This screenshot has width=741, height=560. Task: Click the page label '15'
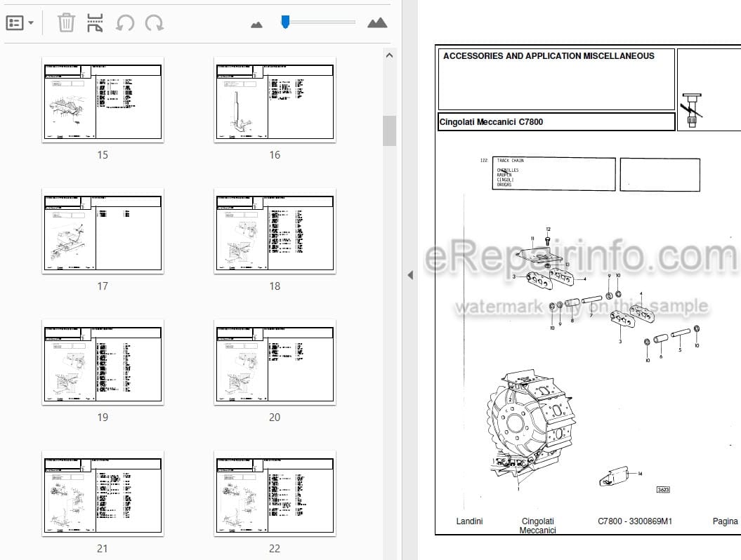coord(103,155)
